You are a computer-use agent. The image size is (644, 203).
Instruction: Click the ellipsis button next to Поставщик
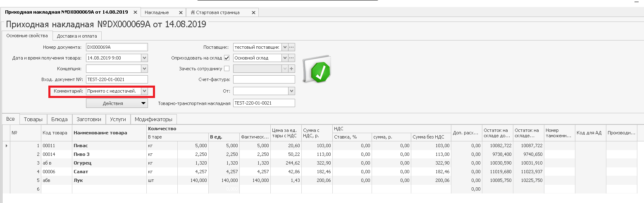pos(291,47)
